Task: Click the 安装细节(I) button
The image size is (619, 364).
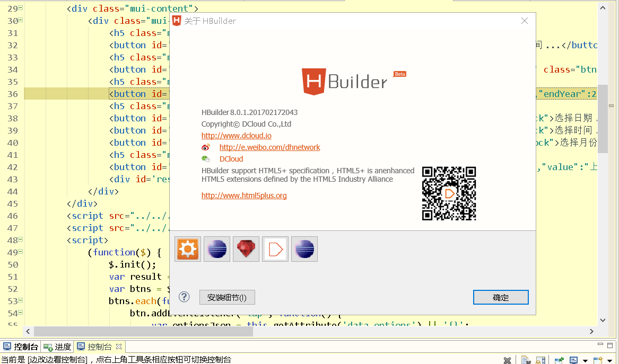Action: coord(227,297)
